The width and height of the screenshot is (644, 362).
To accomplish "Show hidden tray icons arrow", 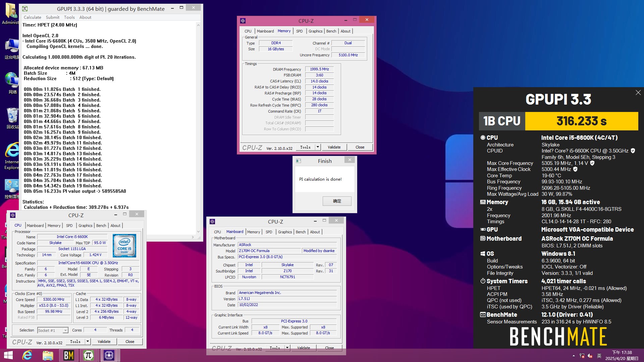I will point(574,356).
